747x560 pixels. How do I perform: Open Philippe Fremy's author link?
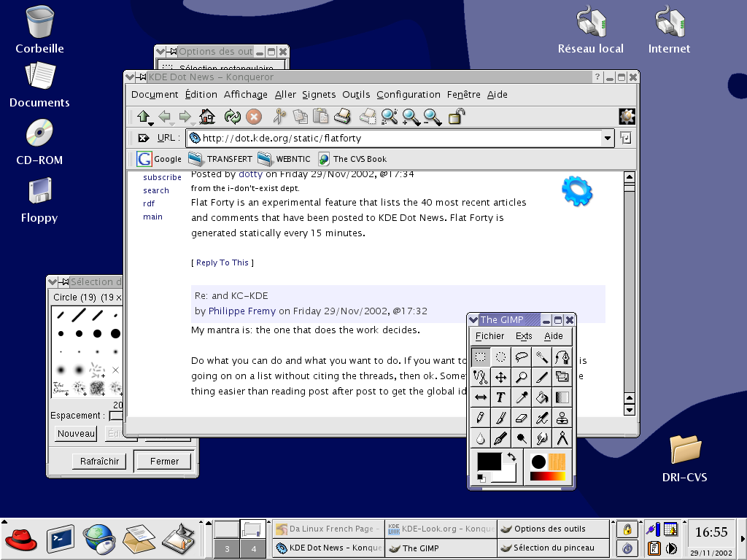point(242,311)
